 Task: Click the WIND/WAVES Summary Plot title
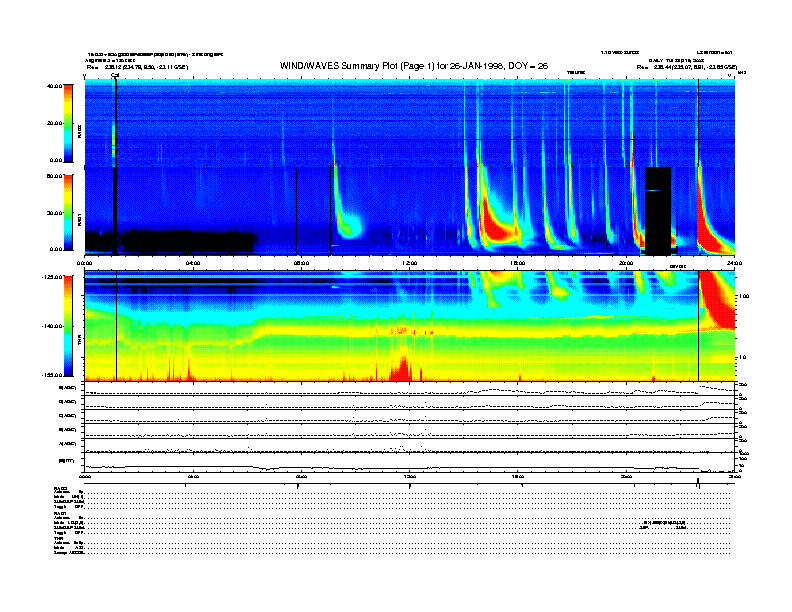414,66
